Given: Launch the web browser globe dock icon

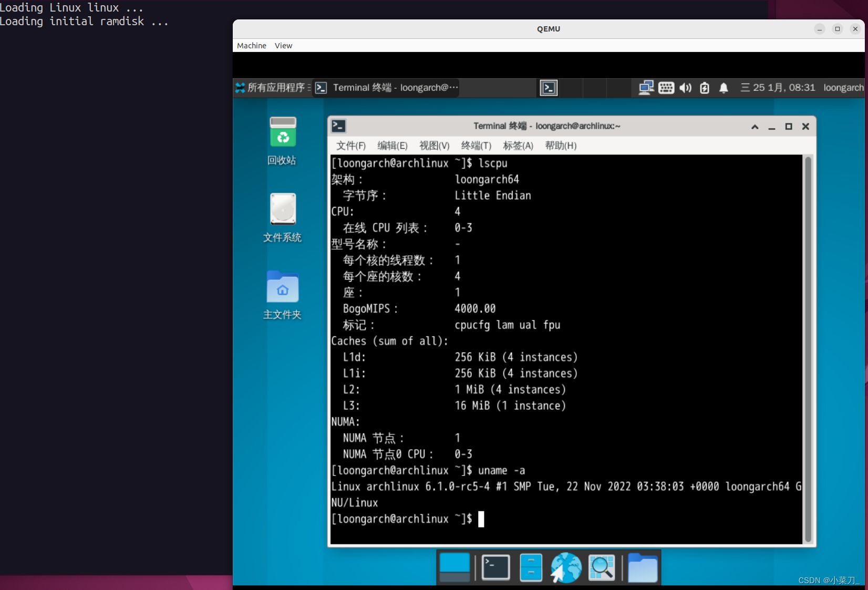Looking at the screenshot, I should pos(566,567).
